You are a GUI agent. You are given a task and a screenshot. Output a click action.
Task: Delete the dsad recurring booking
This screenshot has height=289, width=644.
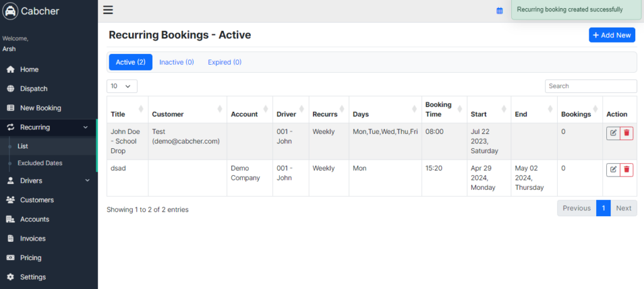(626, 170)
